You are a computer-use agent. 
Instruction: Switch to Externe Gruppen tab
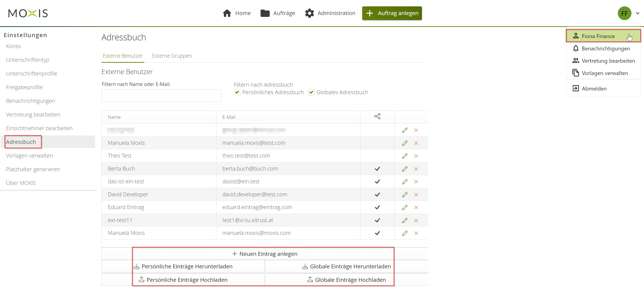pos(172,56)
